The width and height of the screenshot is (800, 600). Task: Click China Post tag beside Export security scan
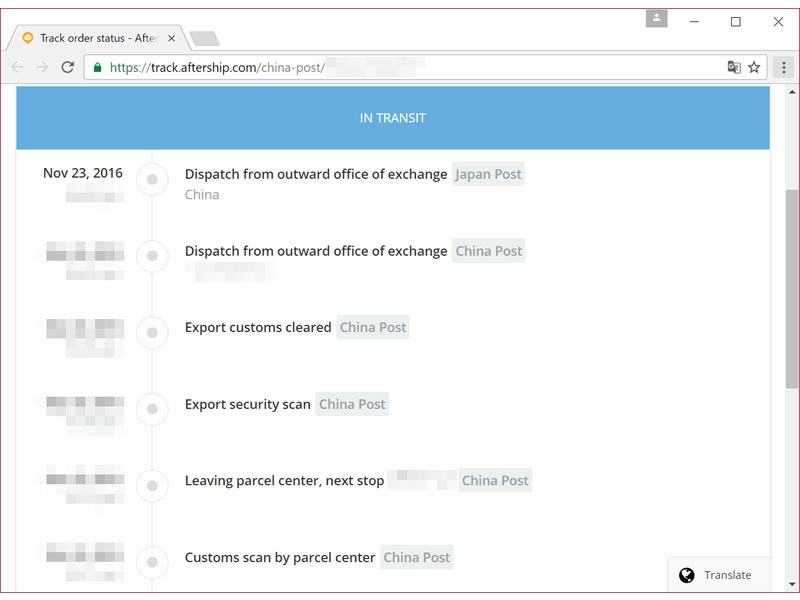click(x=352, y=404)
